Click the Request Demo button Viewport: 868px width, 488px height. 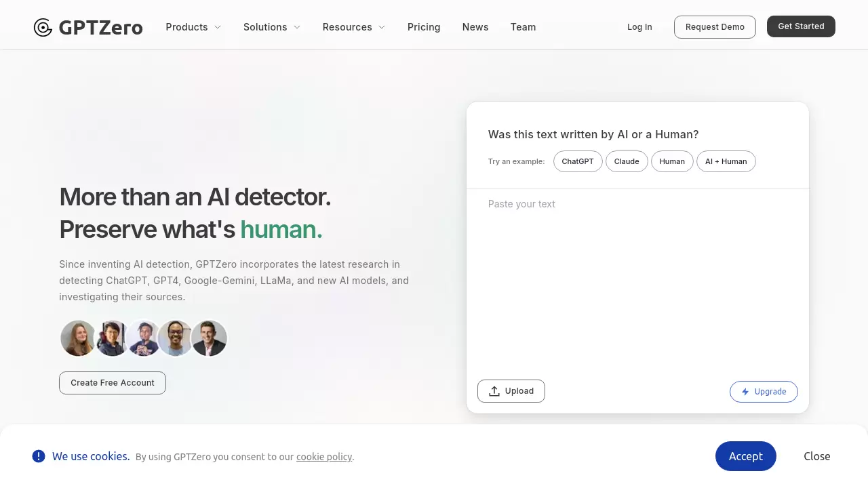[715, 27]
